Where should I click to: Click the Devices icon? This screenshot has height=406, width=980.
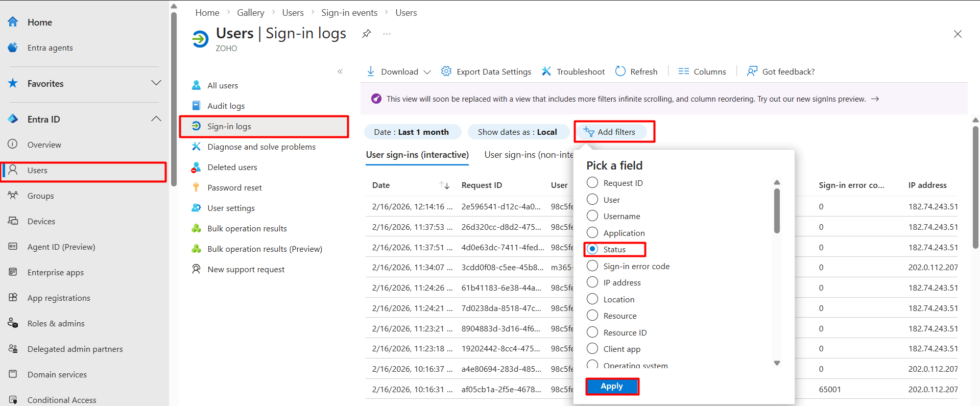click(x=13, y=221)
